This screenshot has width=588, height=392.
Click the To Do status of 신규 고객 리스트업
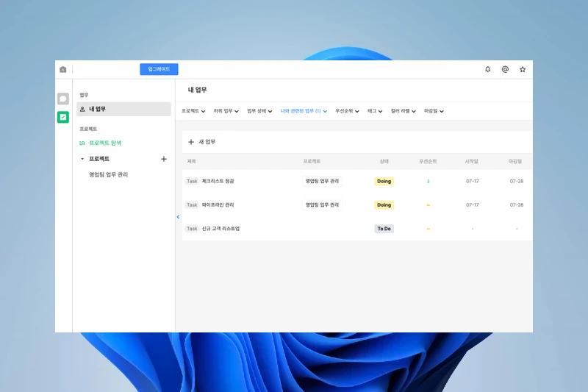[384, 229]
